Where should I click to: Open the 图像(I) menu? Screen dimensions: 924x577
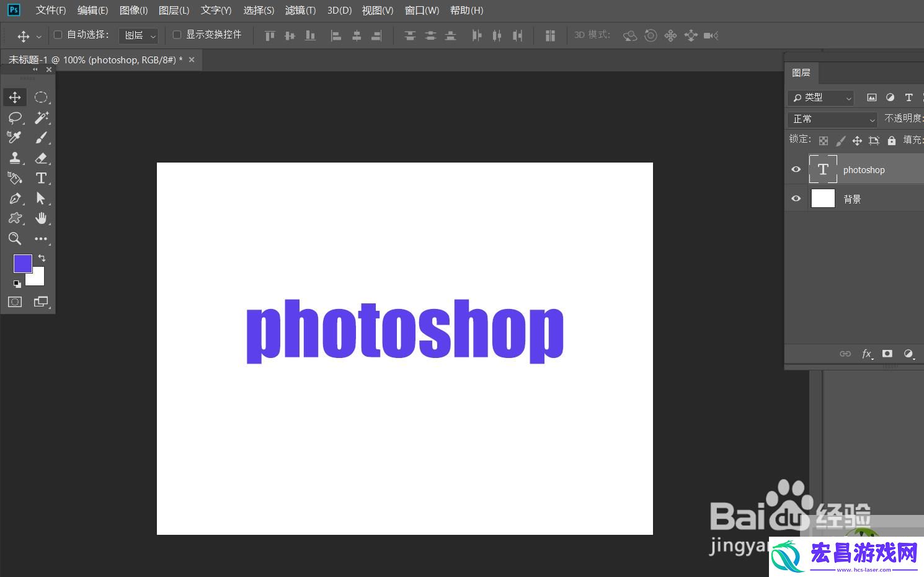click(x=133, y=11)
